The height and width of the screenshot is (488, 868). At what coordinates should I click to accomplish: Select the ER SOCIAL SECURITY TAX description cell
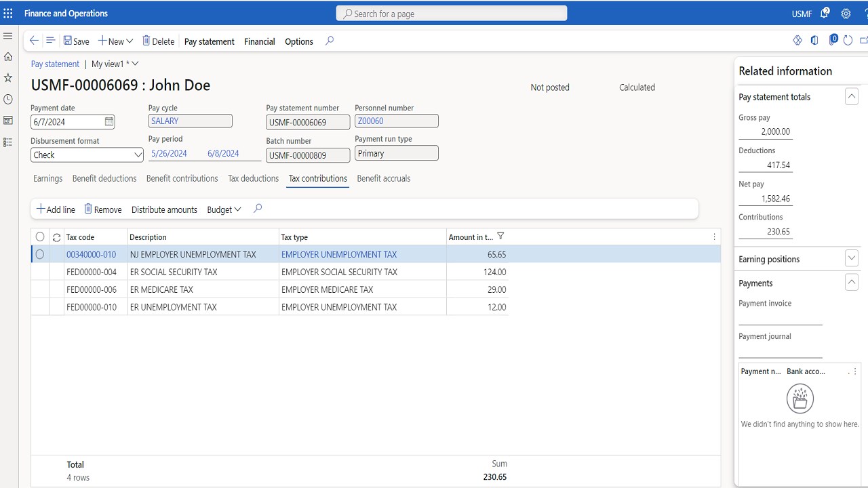203,272
